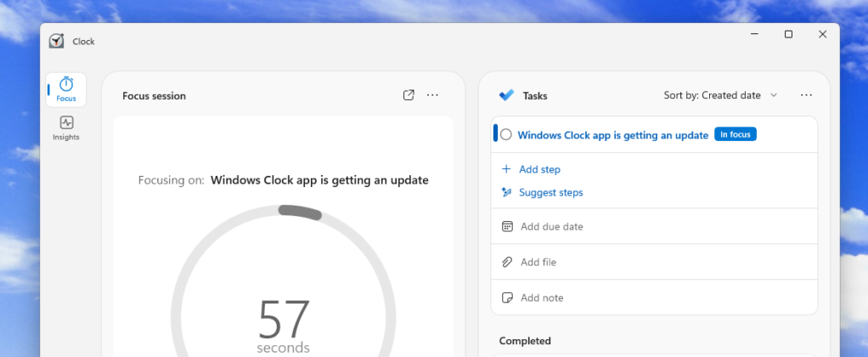Click the plus icon beside Add step

point(506,169)
